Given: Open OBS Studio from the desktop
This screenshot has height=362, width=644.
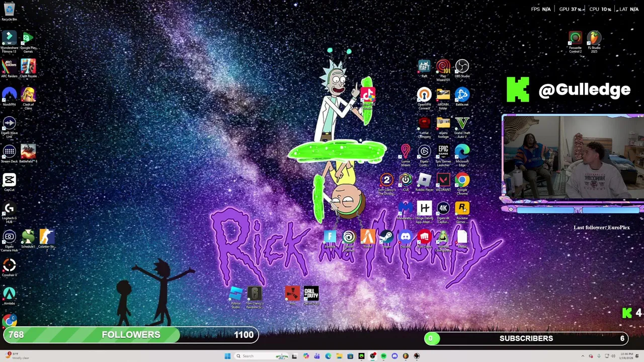Looking at the screenshot, I should point(462,68).
